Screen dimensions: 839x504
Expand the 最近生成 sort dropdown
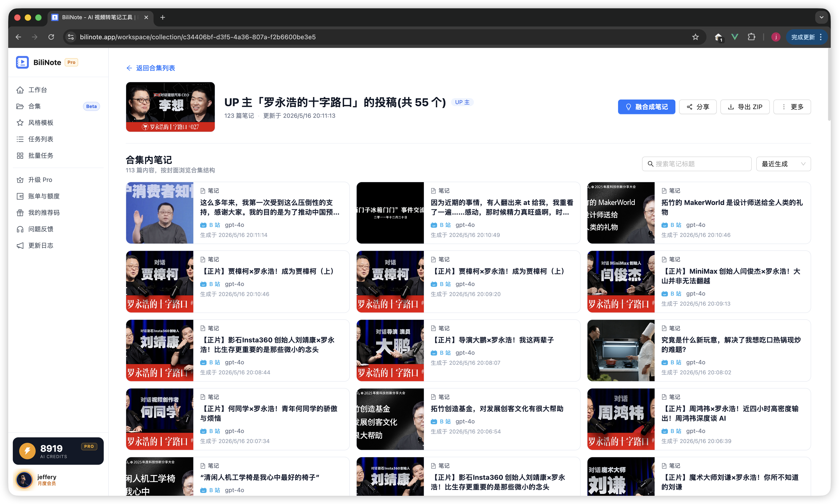[x=783, y=164]
